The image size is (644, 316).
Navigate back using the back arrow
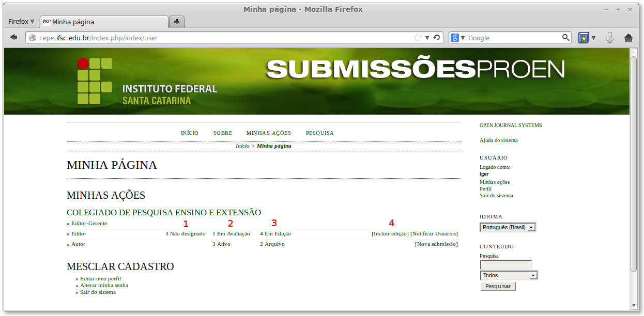(x=13, y=37)
